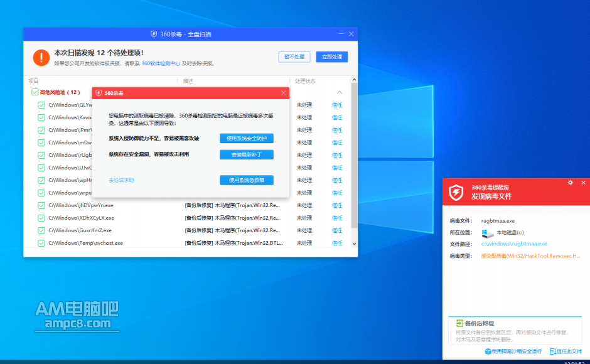Click the 暂不处理 button

[x=294, y=57]
